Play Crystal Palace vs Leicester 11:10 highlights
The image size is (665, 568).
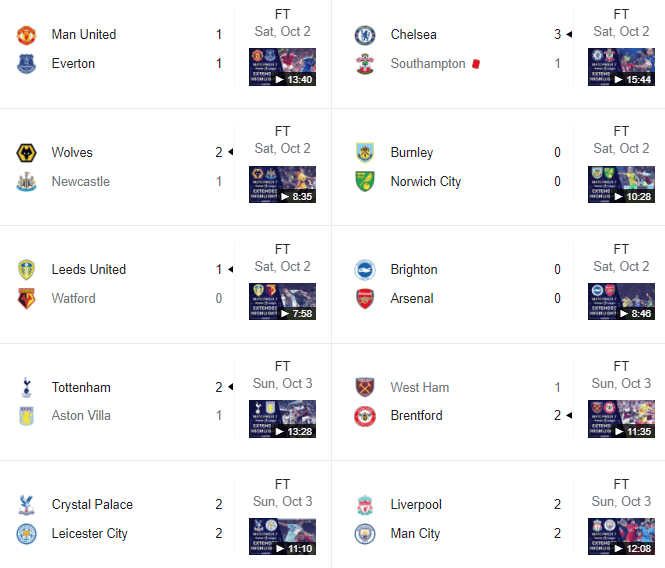tap(282, 537)
